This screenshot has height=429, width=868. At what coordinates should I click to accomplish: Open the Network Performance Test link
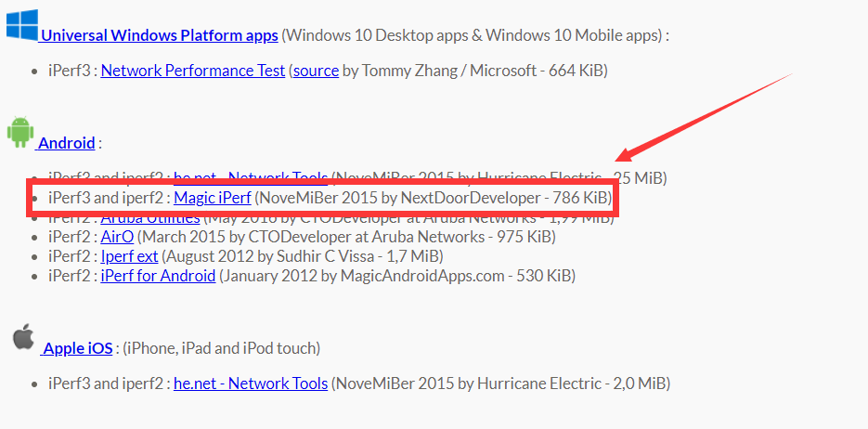[x=193, y=71]
